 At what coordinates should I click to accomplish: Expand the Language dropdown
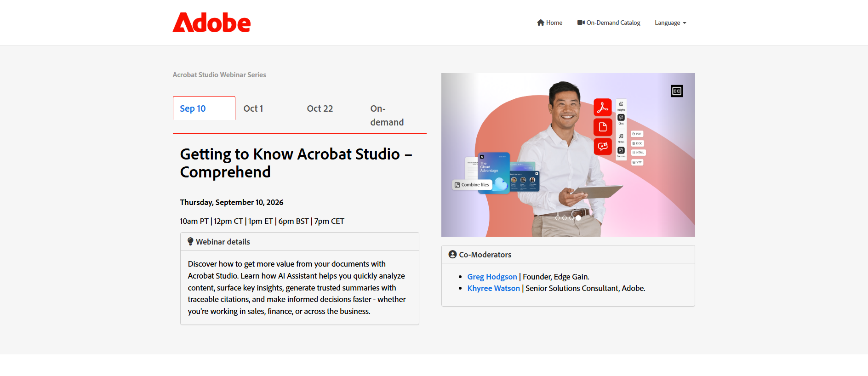670,23
